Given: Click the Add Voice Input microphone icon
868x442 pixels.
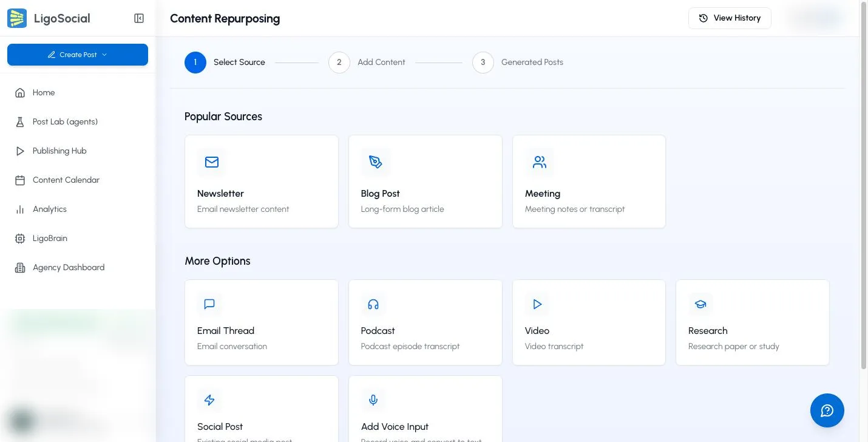Looking at the screenshot, I should pyautogui.click(x=373, y=400).
